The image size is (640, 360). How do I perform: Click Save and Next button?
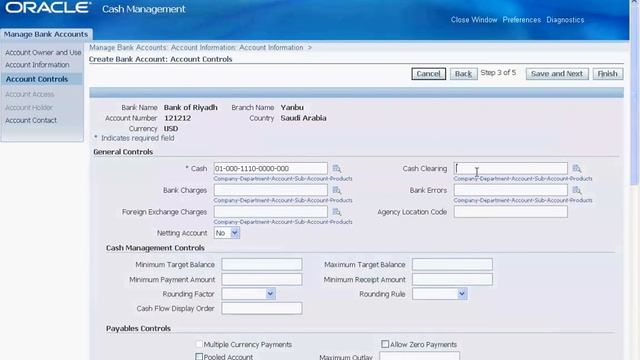[557, 73]
